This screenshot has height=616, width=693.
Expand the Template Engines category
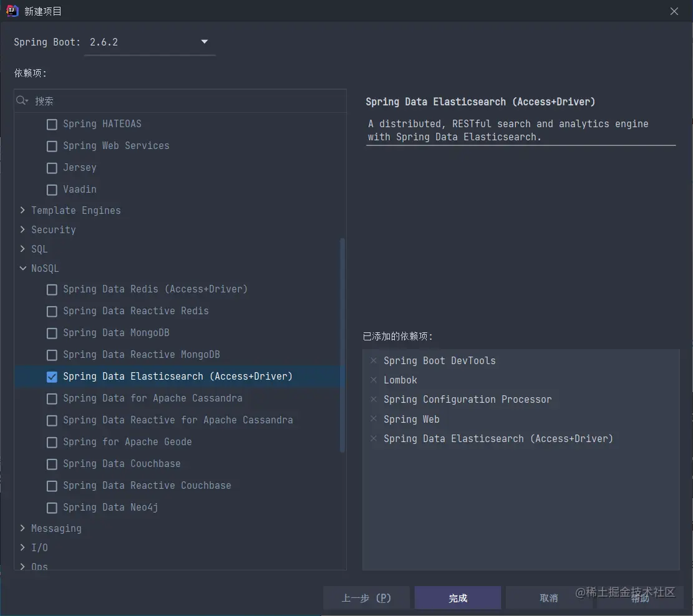pos(22,210)
